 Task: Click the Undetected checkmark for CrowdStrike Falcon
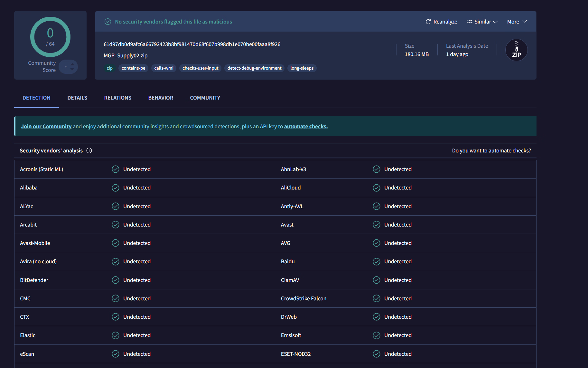pos(377,298)
